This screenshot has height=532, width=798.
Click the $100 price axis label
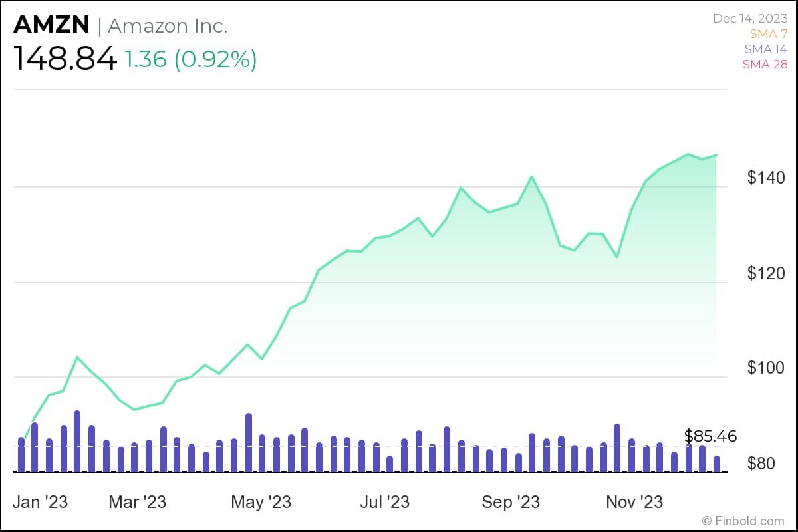coord(766,368)
